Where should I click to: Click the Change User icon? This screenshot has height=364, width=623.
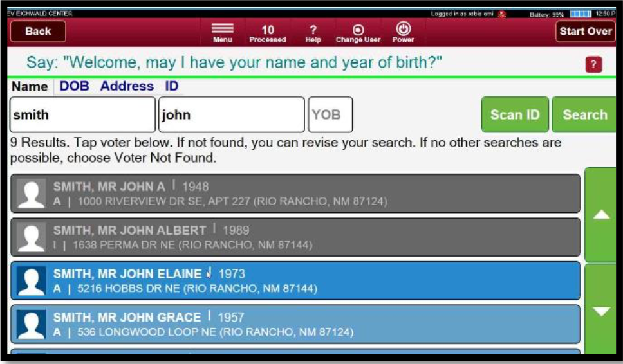(x=358, y=32)
